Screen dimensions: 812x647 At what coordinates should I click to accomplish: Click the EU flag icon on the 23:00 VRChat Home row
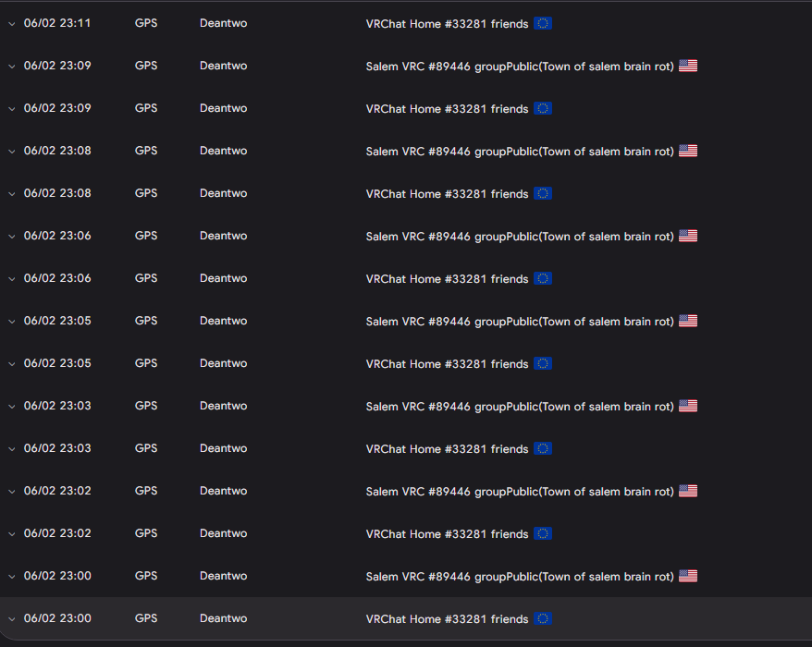click(x=543, y=618)
